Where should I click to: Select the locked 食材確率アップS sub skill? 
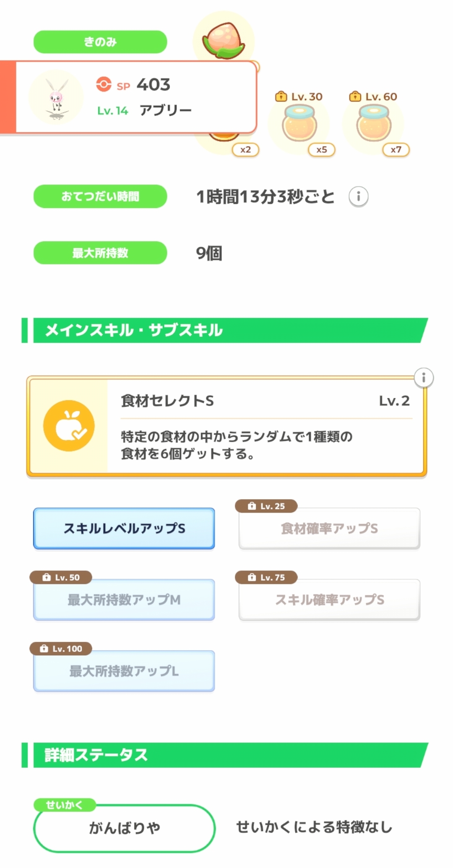tap(329, 528)
